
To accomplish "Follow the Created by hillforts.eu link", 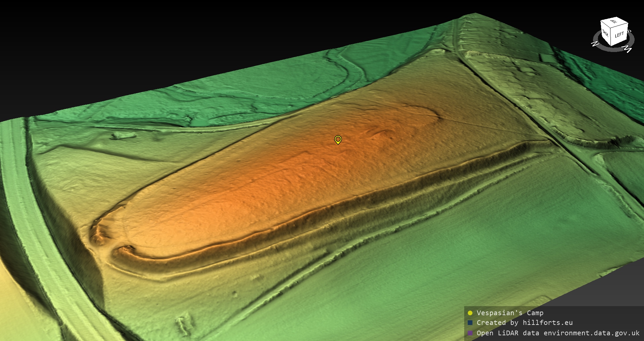I will (x=525, y=323).
